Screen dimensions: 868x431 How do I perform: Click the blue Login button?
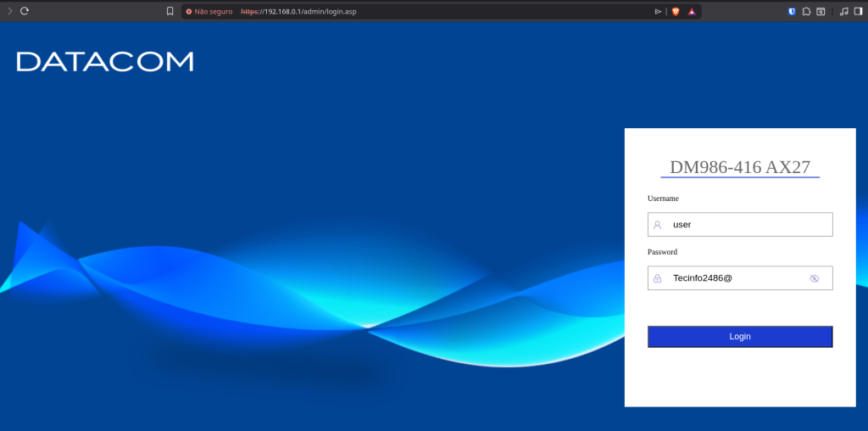click(740, 336)
